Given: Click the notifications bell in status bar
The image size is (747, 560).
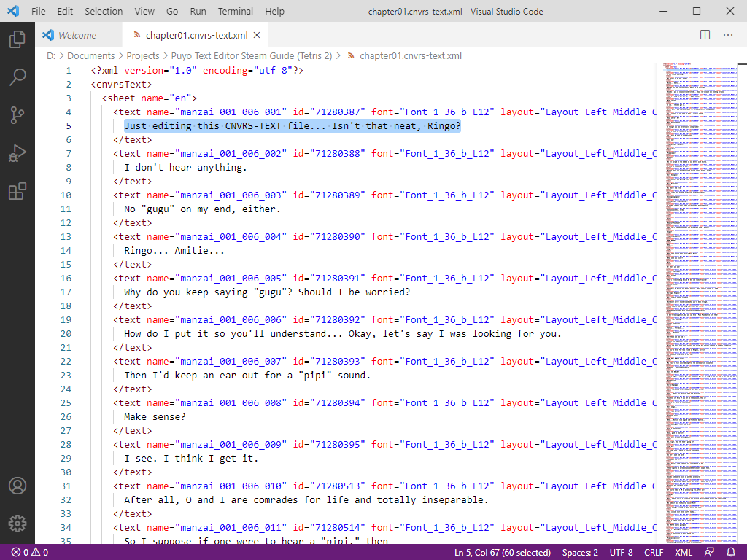Looking at the screenshot, I should tap(732, 553).
